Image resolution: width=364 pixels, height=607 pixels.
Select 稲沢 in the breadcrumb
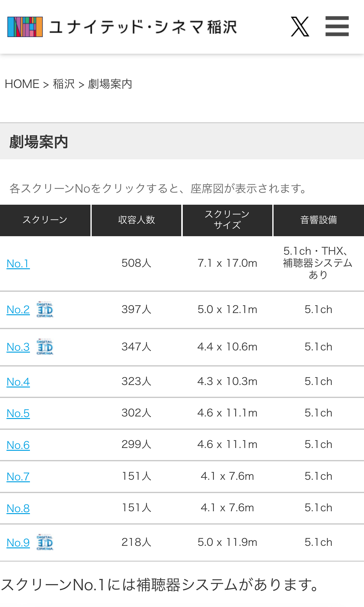tap(64, 84)
